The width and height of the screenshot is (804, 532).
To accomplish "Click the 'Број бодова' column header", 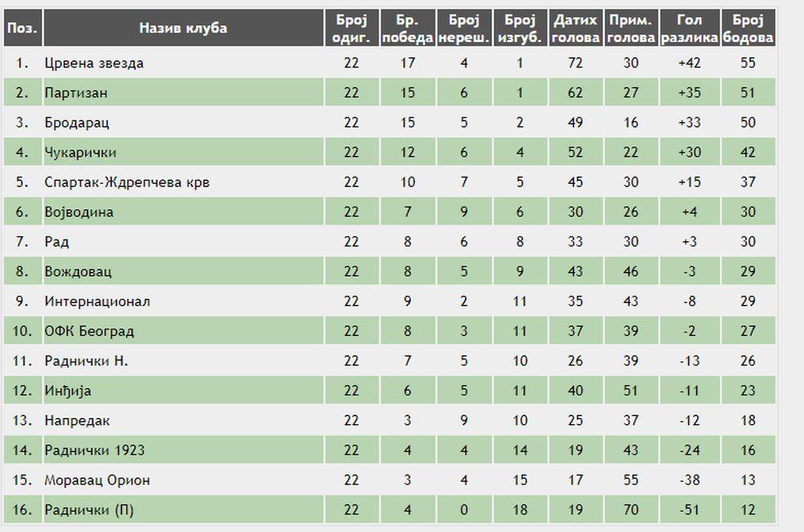I will (x=749, y=28).
